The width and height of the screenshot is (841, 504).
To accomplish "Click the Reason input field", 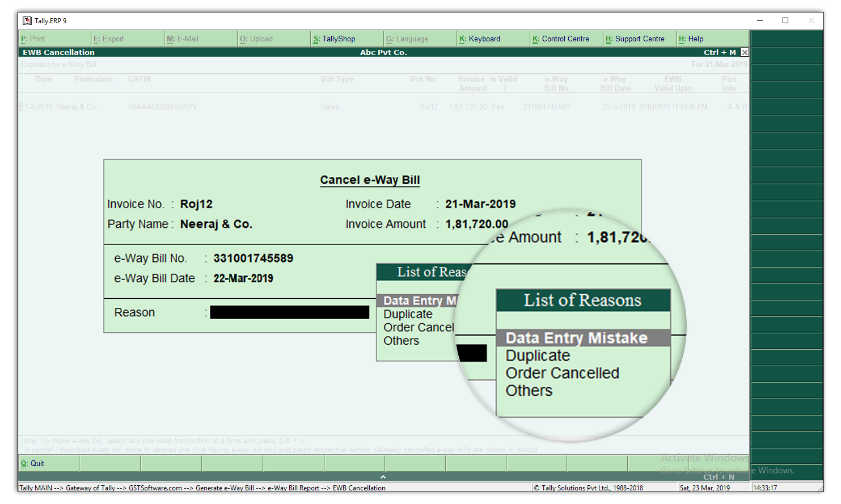I will click(289, 312).
